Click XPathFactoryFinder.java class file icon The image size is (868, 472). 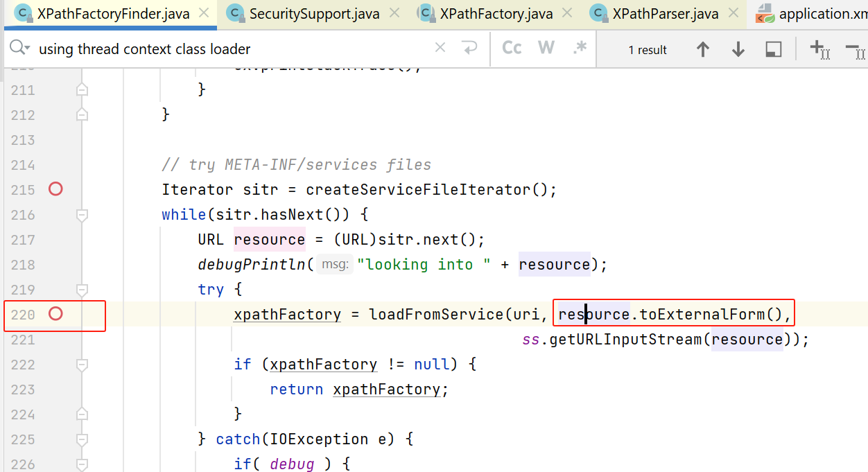(23, 13)
